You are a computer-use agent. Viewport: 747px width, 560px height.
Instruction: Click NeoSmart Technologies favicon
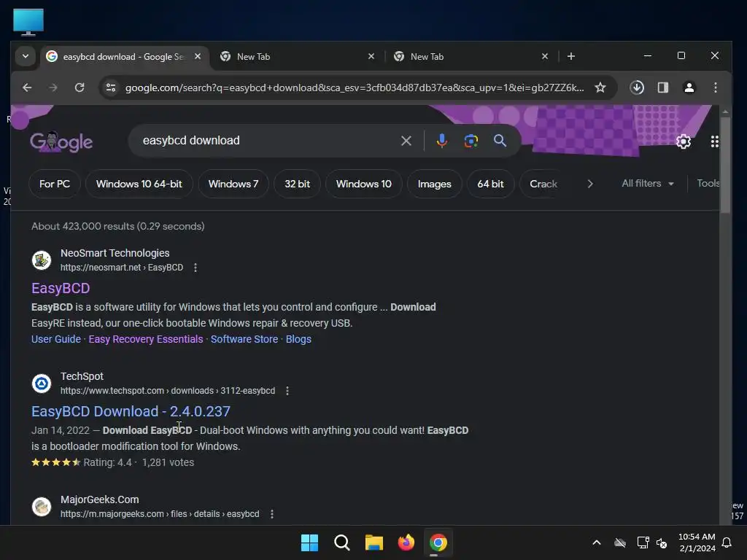42,260
